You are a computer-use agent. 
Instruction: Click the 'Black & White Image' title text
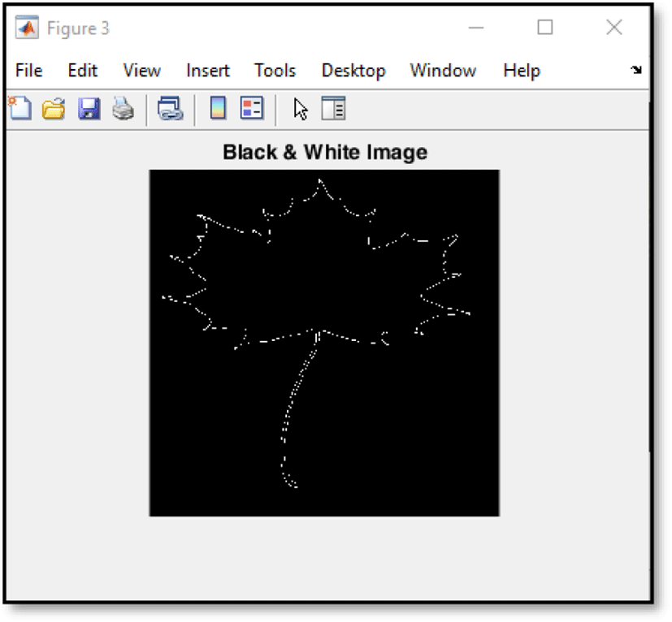325,153
